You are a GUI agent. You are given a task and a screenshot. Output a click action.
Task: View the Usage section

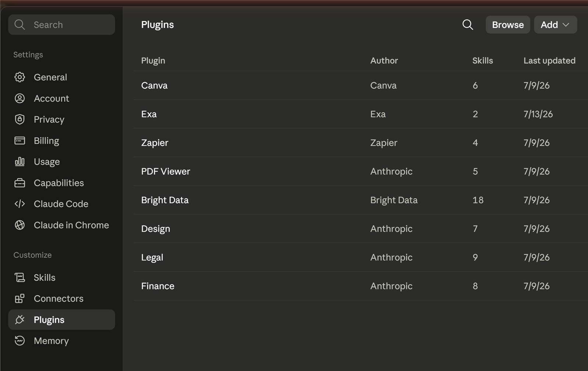click(62, 162)
